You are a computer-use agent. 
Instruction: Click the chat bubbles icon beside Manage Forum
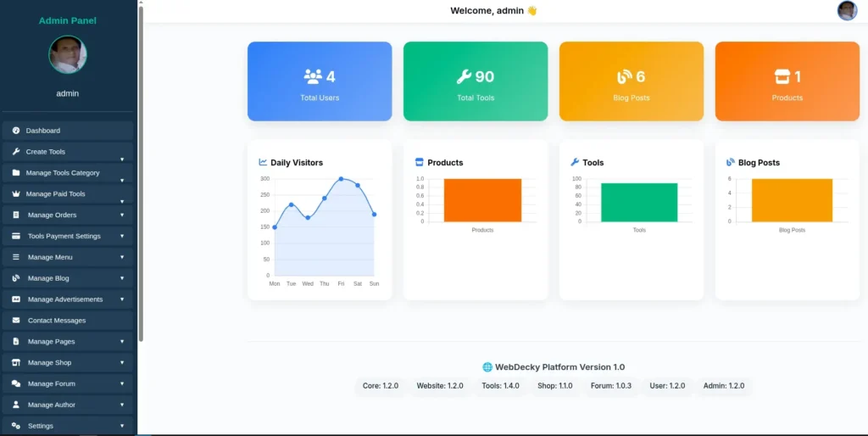pos(16,383)
